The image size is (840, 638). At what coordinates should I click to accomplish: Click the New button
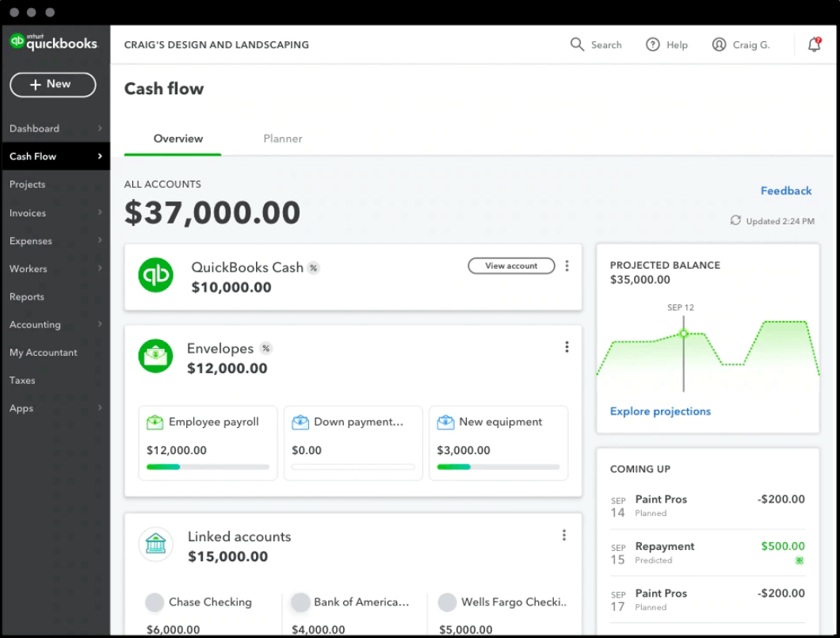click(53, 85)
